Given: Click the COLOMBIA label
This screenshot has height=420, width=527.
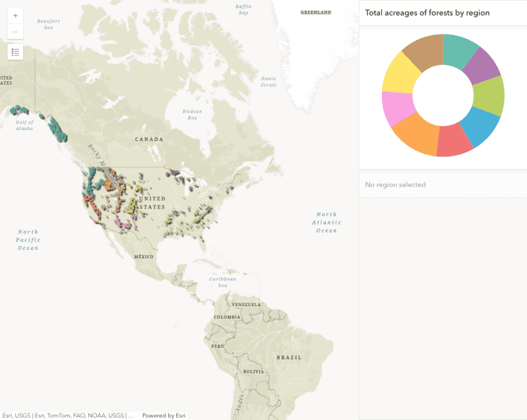Looking at the screenshot, I should (227, 317).
